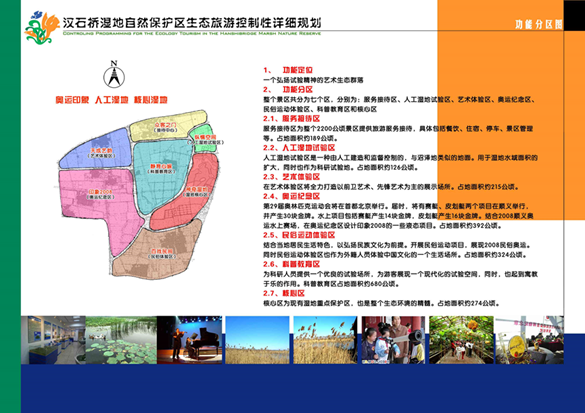Select the pink 印象2008 Olympic zone
The width and height of the screenshot is (585, 413).
101,201
